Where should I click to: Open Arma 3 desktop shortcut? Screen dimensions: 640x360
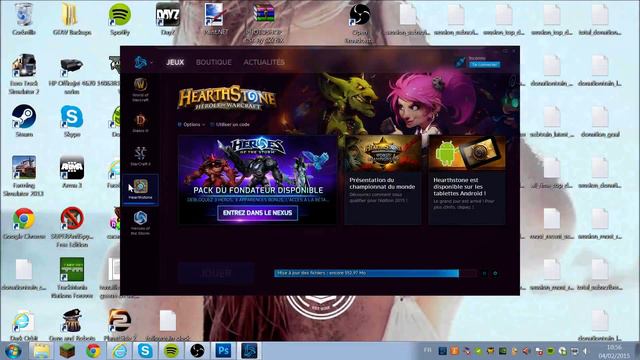coord(72,172)
